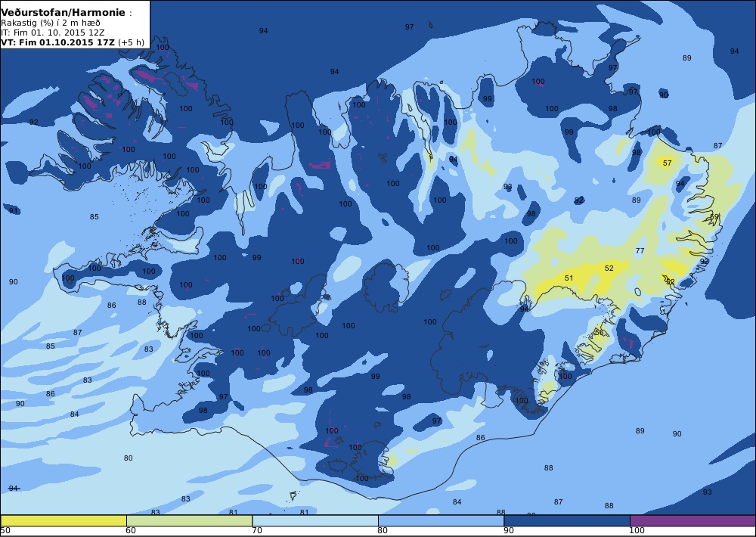Click the legend tick label '50'
Viewport: 756px width, 537px height.
(5, 531)
